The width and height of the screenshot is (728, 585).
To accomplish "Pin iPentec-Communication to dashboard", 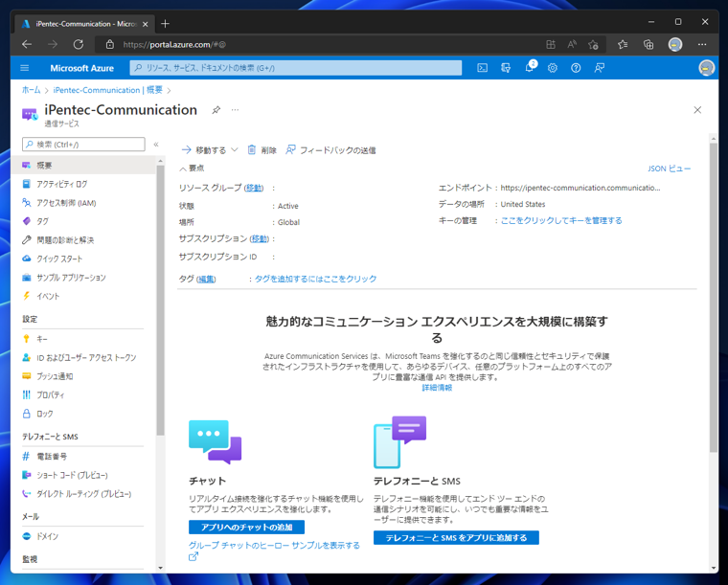I will click(x=216, y=110).
